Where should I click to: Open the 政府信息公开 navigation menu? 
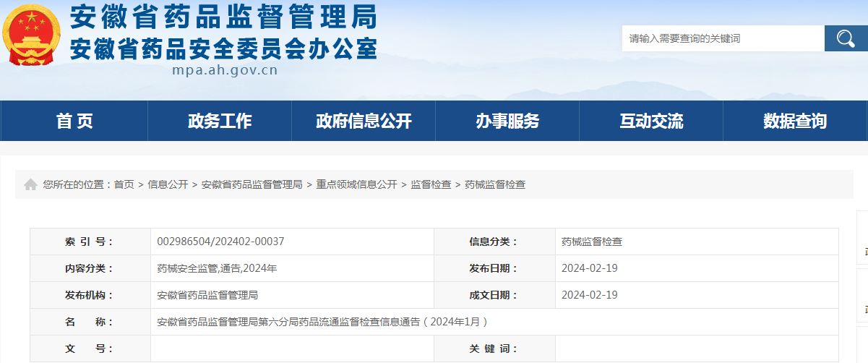(x=364, y=121)
